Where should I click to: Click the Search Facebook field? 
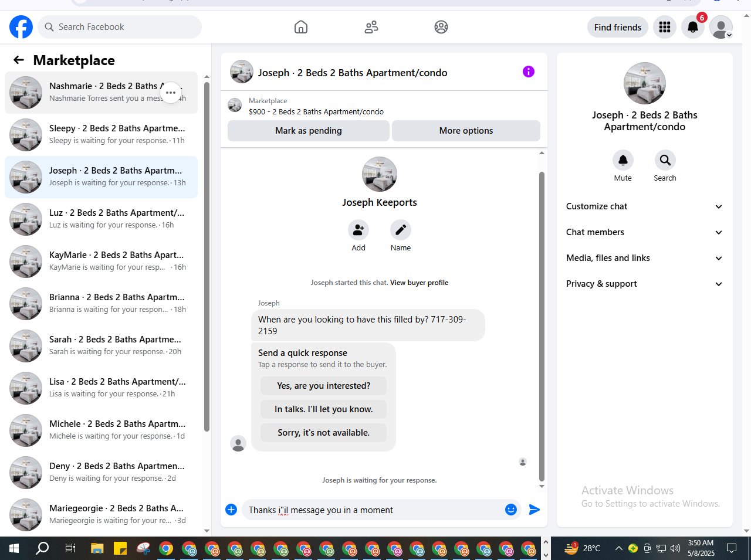[x=120, y=27]
